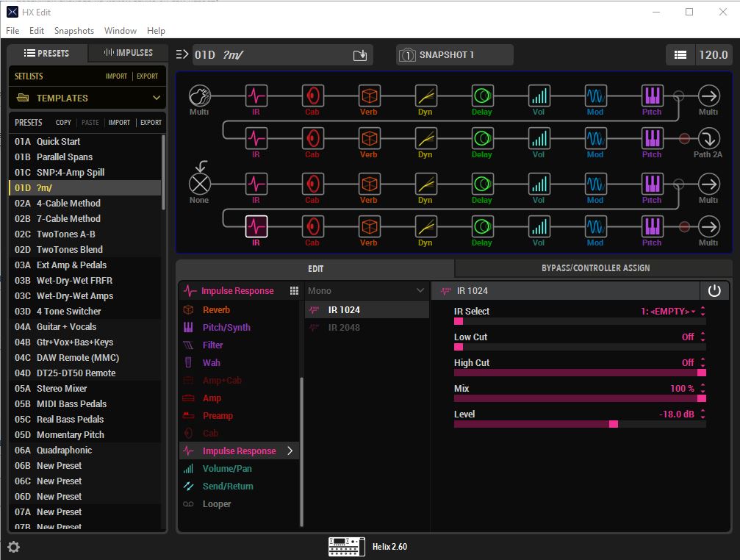Viewport: 740px width, 560px height.
Task: Select the Dyn block on Path 2A
Action: click(x=426, y=184)
